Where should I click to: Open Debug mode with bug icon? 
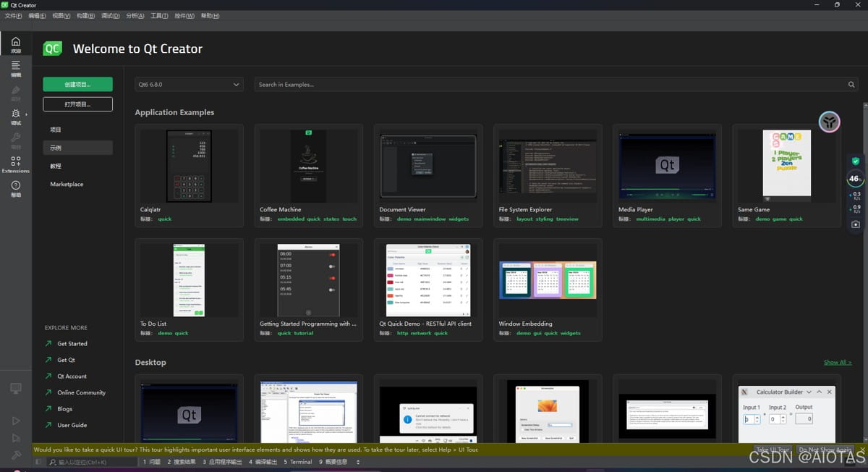(16, 115)
